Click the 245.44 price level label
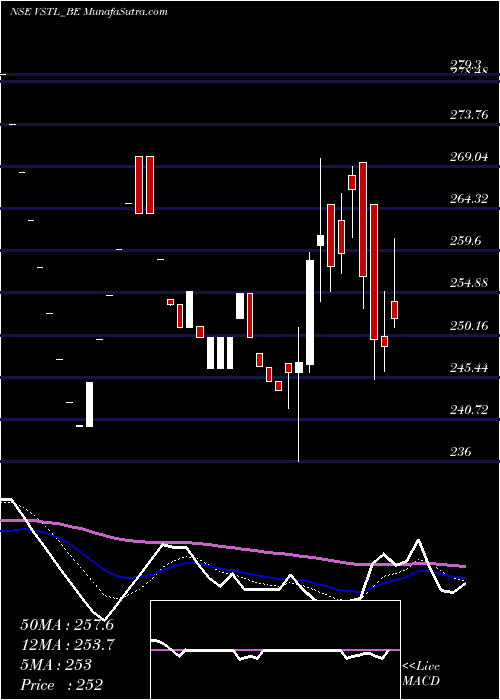Viewport: 500px width, 700px height. click(x=469, y=368)
